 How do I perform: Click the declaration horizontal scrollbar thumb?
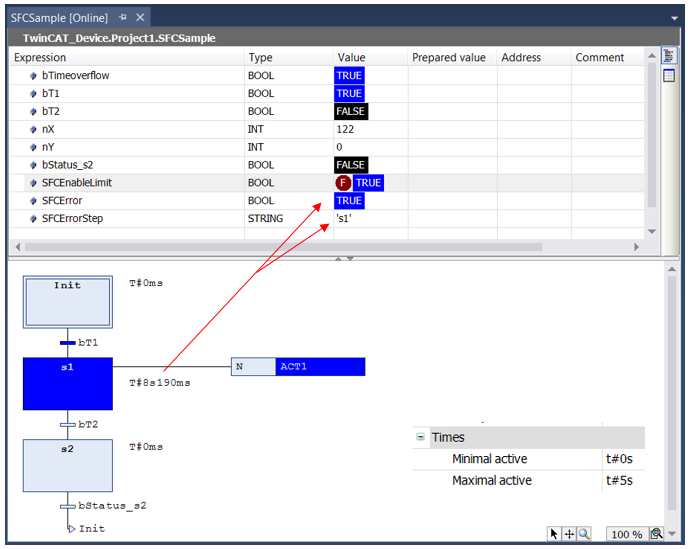click(283, 247)
